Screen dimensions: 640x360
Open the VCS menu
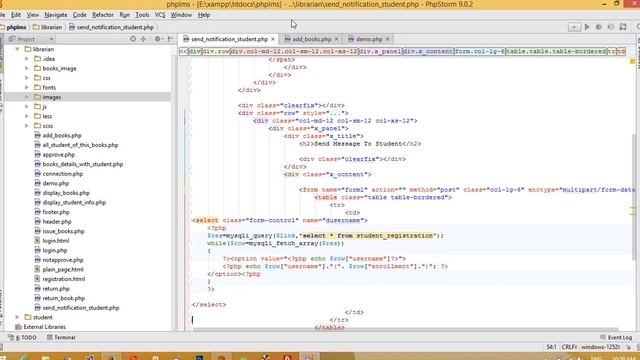[x=160, y=15]
